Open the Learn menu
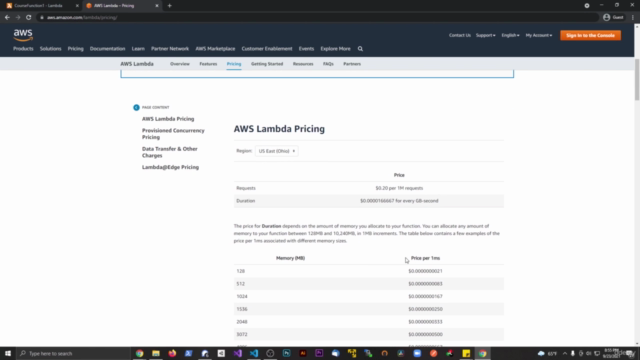 tap(138, 49)
